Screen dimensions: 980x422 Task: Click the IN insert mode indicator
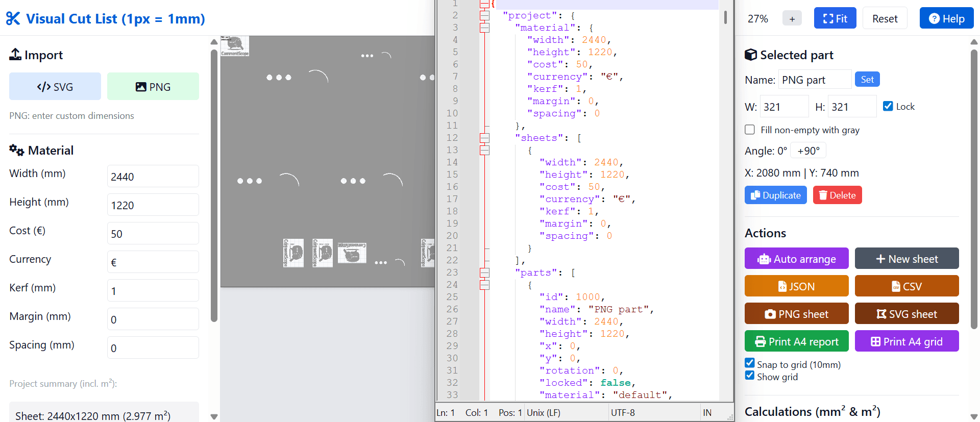click(x=707, y=412)
